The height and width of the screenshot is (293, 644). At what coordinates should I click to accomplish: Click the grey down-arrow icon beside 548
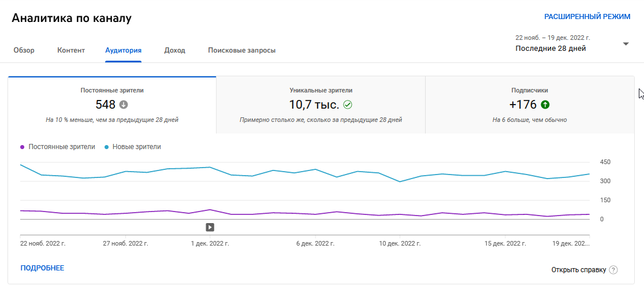[x=124, y=105]
